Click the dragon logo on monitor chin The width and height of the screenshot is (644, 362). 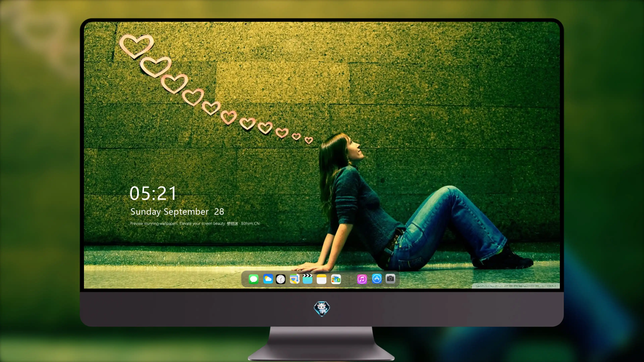322,309
